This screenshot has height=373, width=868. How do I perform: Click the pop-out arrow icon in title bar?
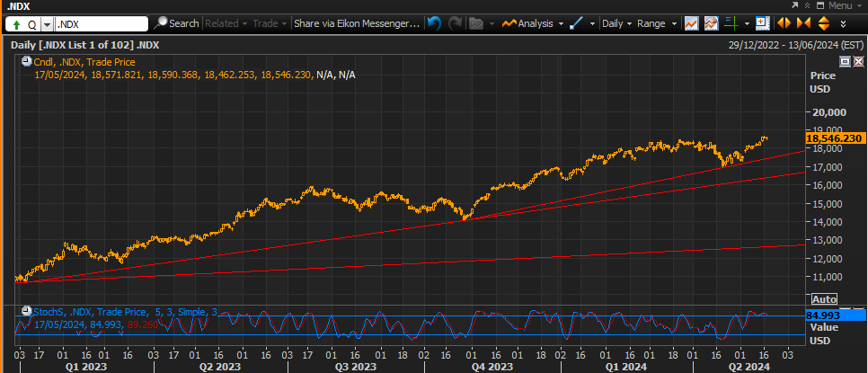795,5
